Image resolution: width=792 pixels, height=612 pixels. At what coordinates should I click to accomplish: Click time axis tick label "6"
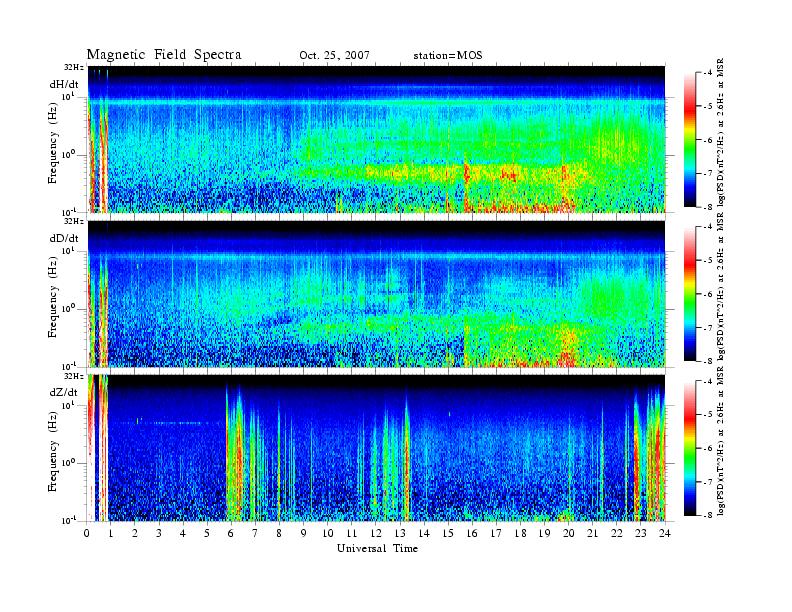click(x=231, y=534)
